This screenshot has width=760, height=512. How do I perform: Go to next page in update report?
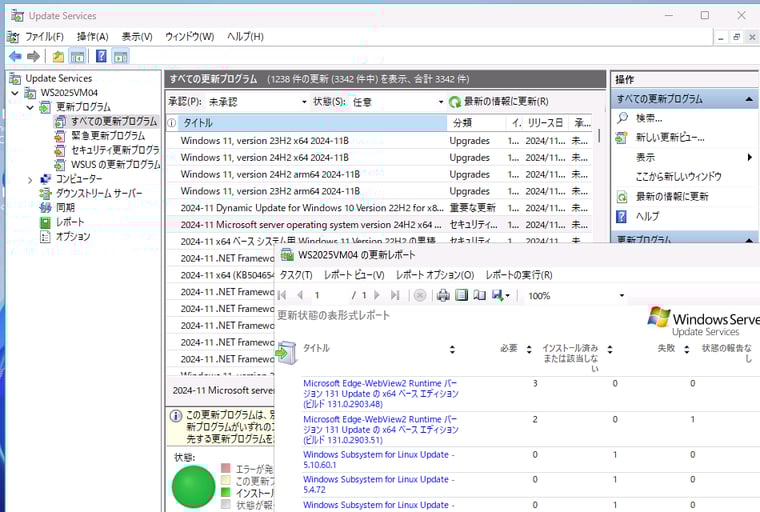tap(377, 295)
